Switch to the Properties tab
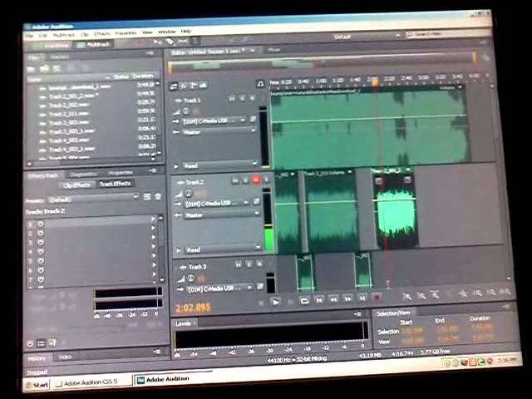 121,173
